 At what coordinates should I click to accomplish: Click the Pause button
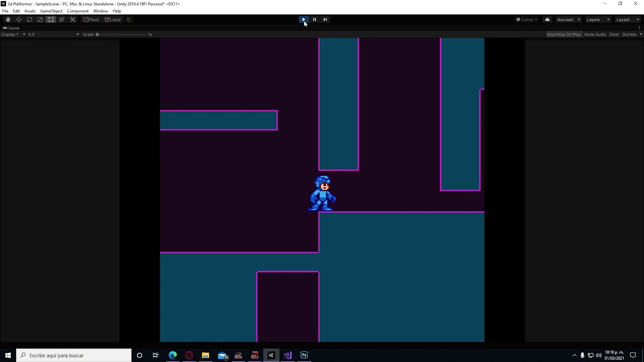(x=314, y=20)
